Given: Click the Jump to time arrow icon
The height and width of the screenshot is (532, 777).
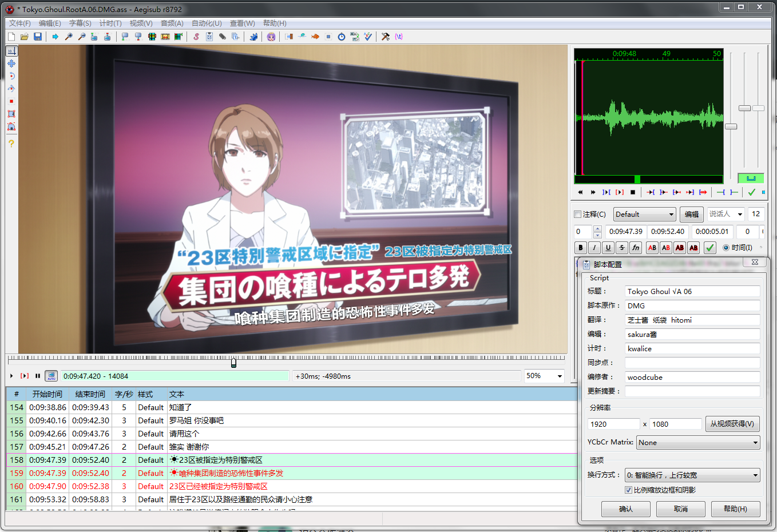Looking at the screenshot, I should 55,37.
